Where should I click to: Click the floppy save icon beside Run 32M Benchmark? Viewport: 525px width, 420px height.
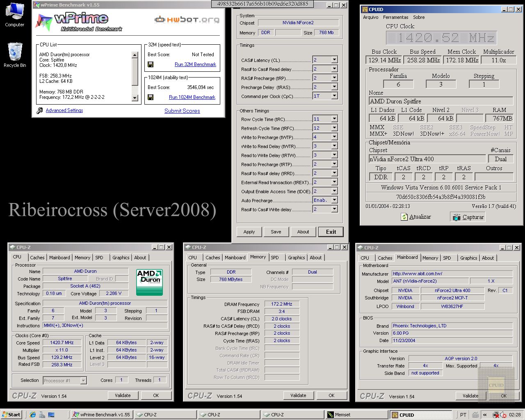point(151,64)
